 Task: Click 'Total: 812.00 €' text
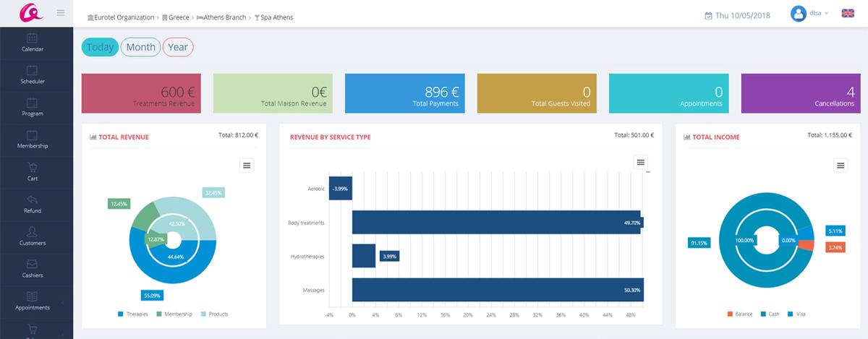(238, 134)
